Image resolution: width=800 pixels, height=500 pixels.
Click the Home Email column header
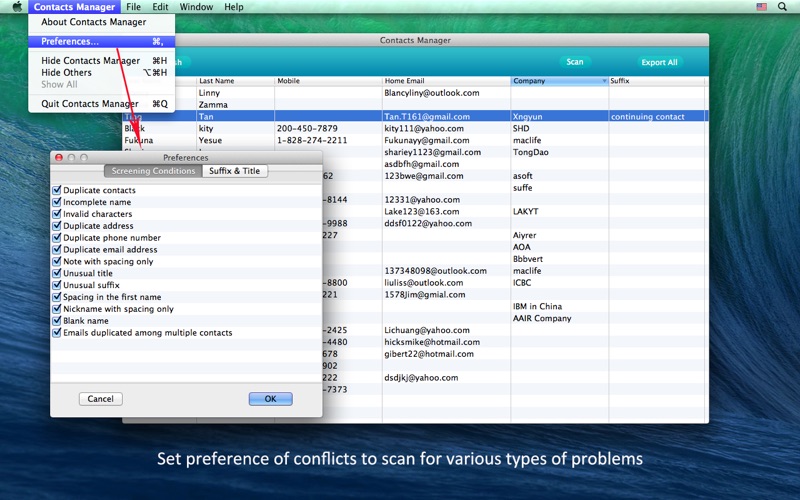click(x=446, y=81)
